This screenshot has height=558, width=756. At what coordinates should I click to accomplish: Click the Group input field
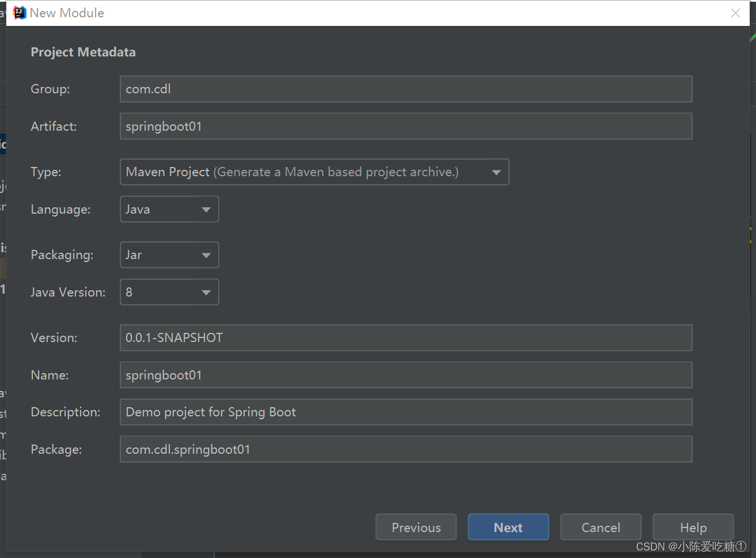pos(406,89)
